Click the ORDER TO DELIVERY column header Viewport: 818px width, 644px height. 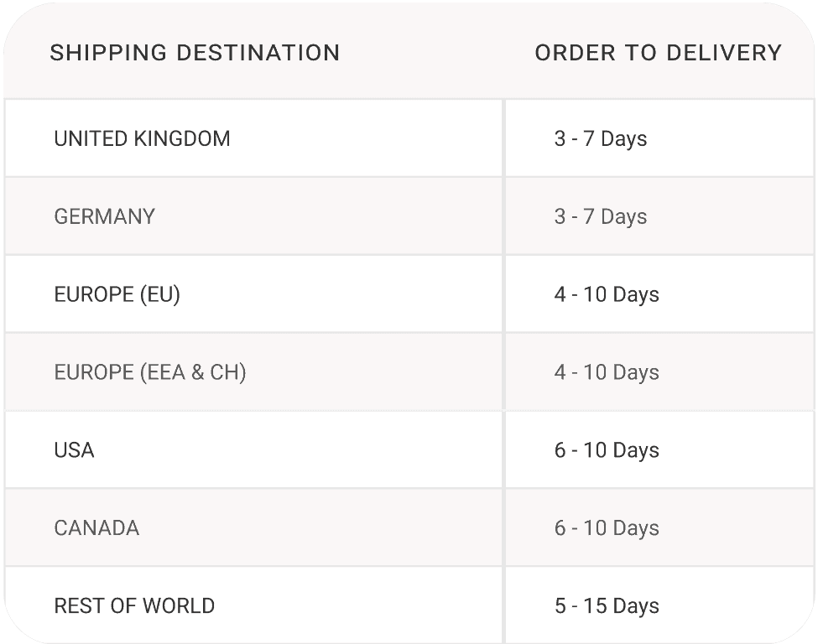659,53
